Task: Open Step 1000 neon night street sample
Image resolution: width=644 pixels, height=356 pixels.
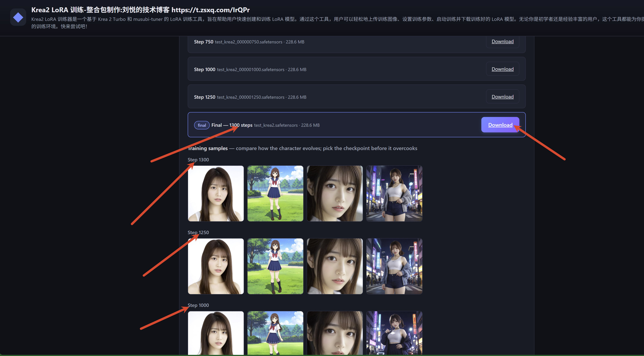Action: pos(394,333)
